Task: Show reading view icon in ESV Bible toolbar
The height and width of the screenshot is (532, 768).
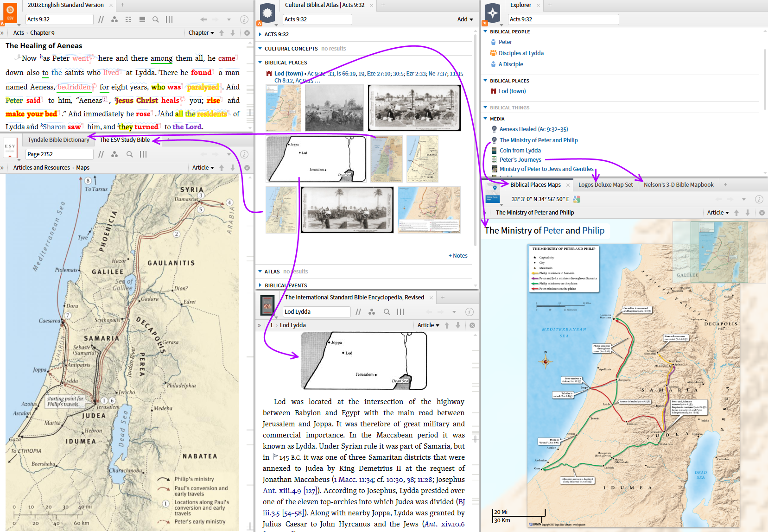Action: 142,19
